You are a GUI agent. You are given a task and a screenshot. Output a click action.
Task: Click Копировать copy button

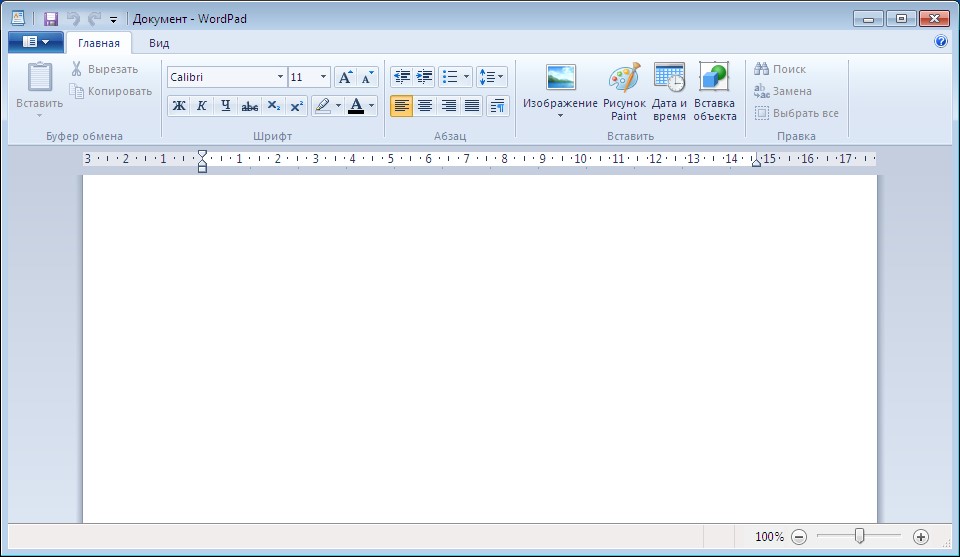click(x=111, y=91)
